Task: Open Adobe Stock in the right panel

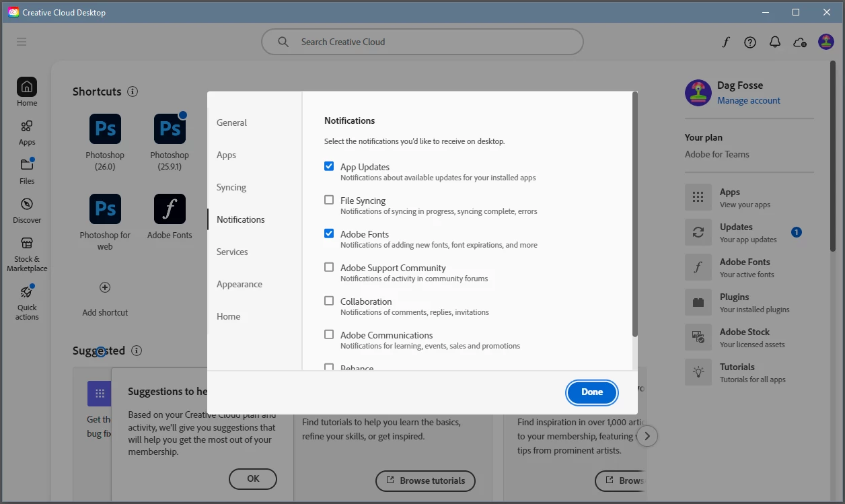Action: tap(749, 338)
